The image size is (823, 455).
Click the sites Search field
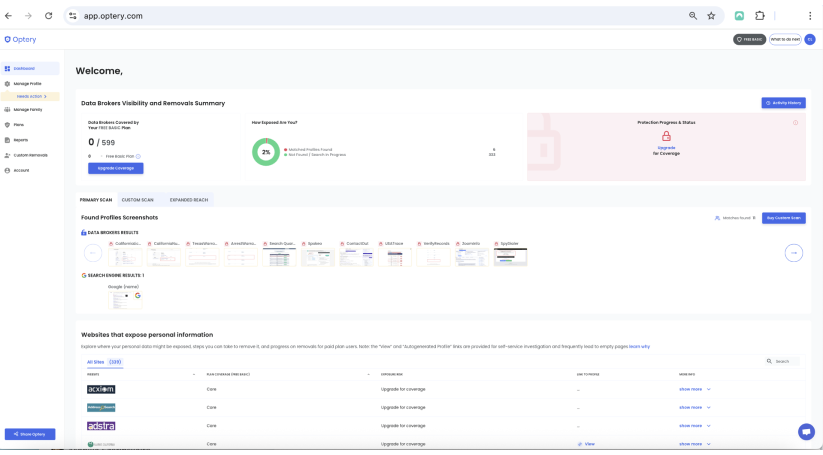pyautogui.click(x=783, y=362)
